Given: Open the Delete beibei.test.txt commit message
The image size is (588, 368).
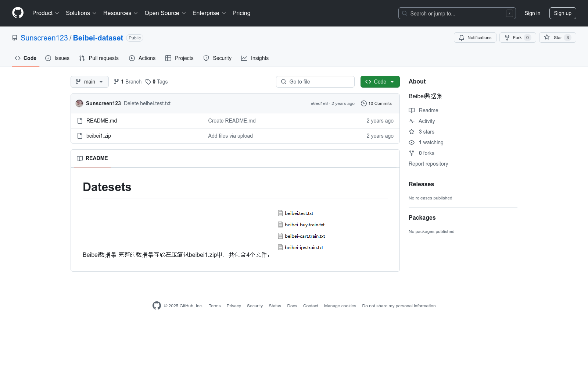Looking at the screenshot, I should point(147,103).
